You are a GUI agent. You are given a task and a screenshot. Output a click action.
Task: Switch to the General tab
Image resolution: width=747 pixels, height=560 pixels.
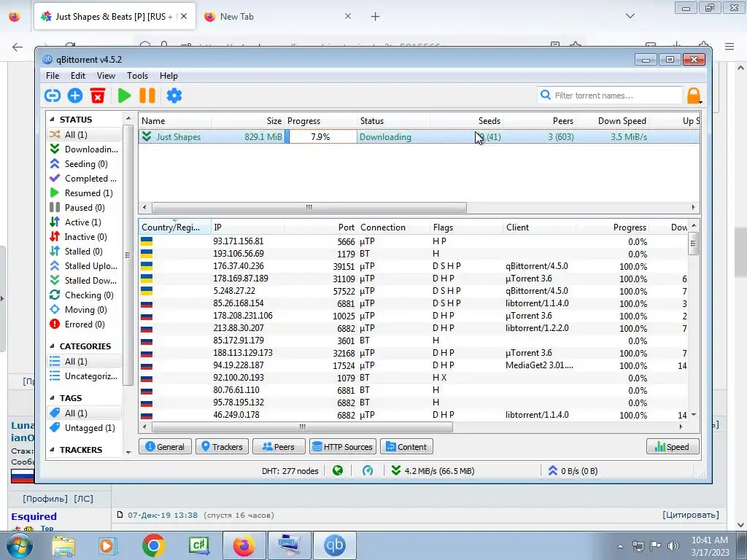coord(165,447)
